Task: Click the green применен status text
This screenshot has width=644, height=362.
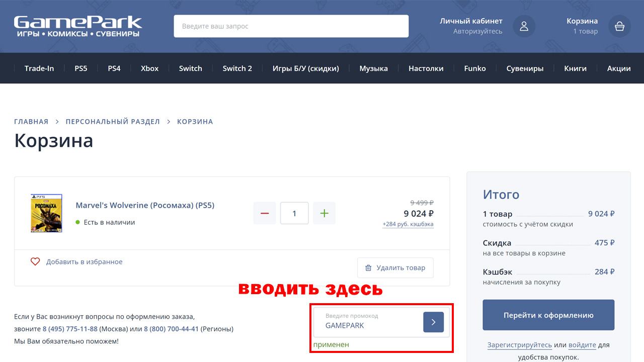Action: click(x=331, y=345)
